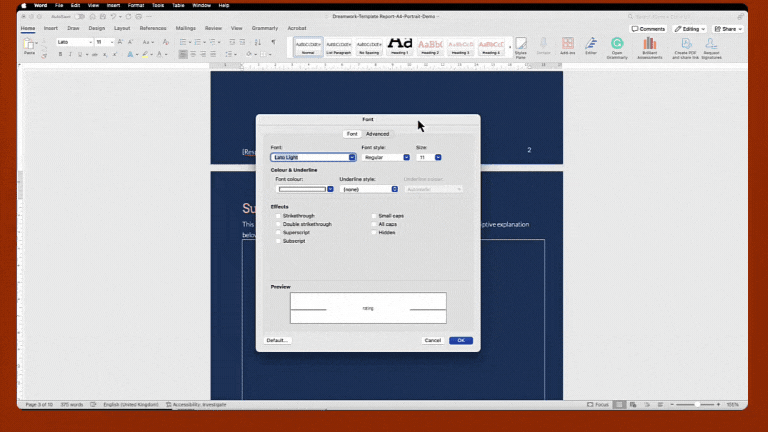768x432 pixels.
Task: Open Brilliant Assessments from ribbon
Action: coord(649,46)
